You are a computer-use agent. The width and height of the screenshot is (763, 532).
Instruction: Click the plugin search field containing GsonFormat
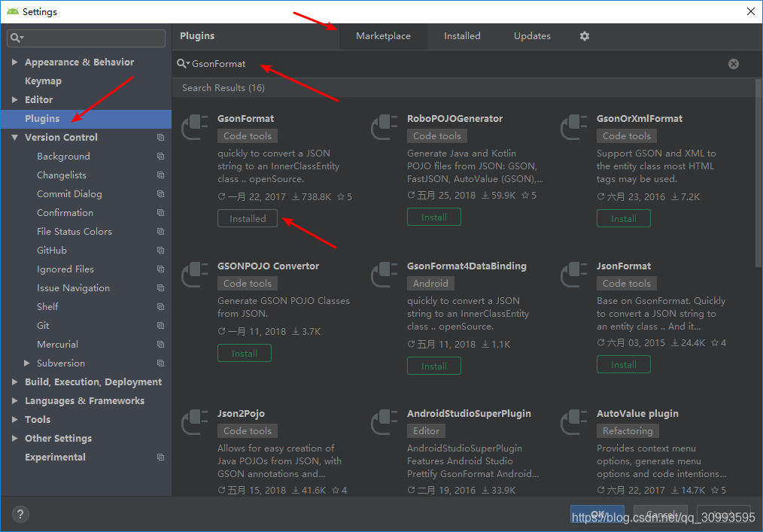pos(457,64)
